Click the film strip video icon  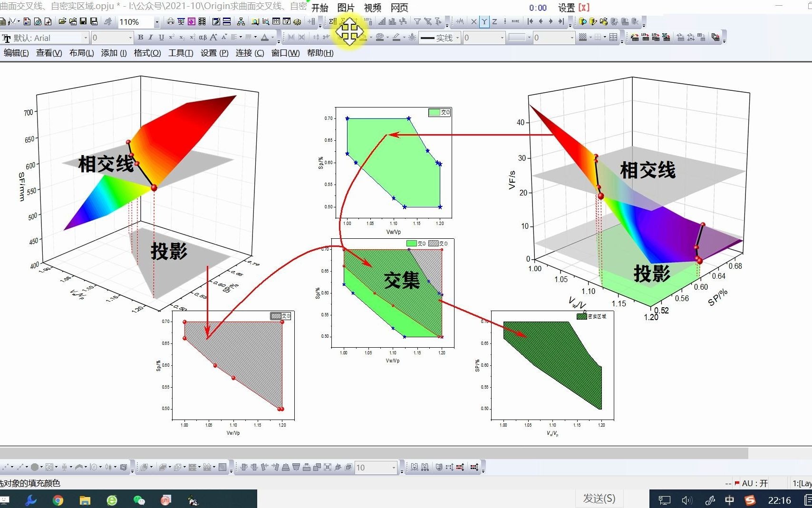202,21
